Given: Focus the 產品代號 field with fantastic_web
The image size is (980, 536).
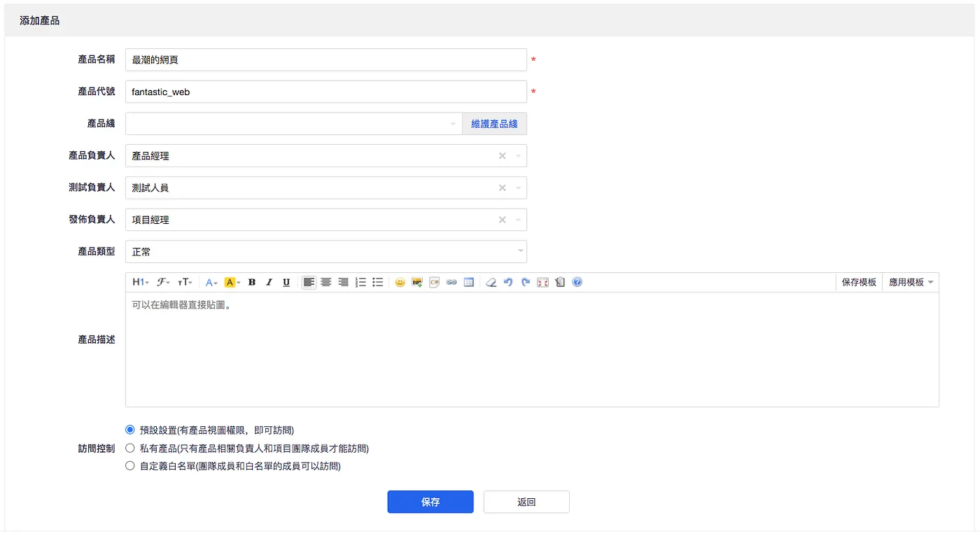Looking at the screenshot, I should (x=326, y=92).
